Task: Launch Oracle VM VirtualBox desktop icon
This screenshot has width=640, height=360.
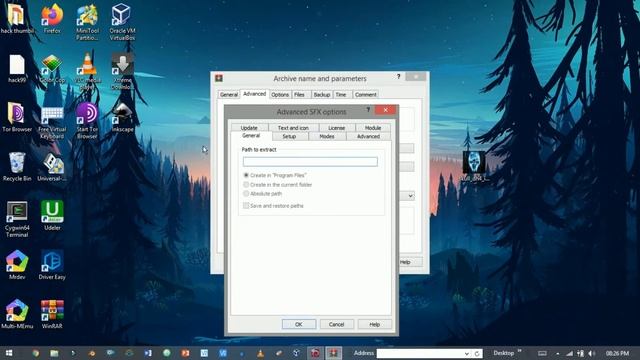Action: tap(122, 22)
